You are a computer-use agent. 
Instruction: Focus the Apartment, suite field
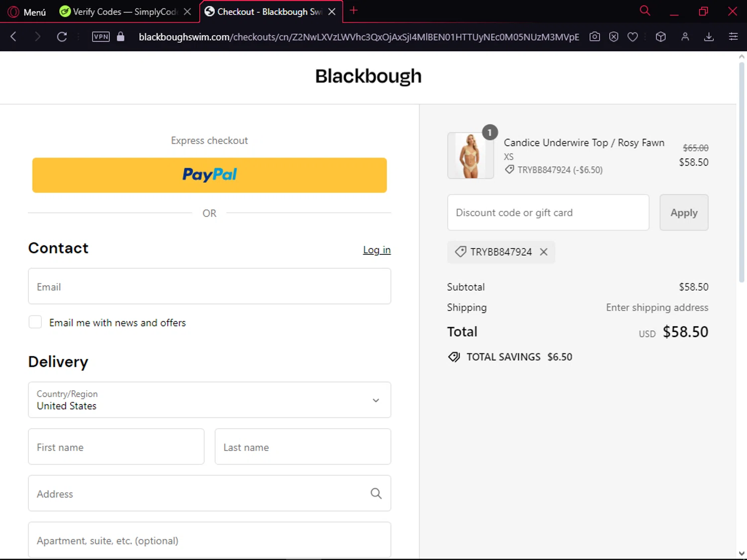coord(210,540)
